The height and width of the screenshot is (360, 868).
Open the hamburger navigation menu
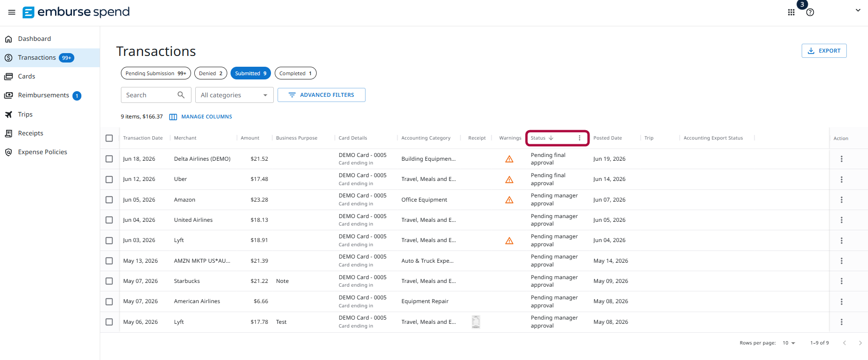click(12, 12)
